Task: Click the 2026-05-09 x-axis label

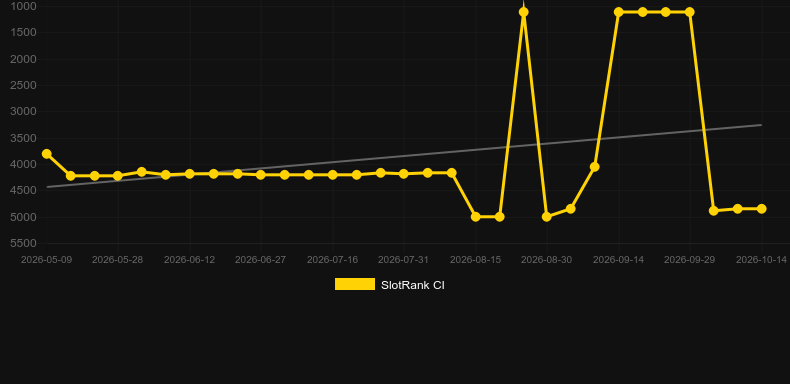Action: tap(46, 260)
